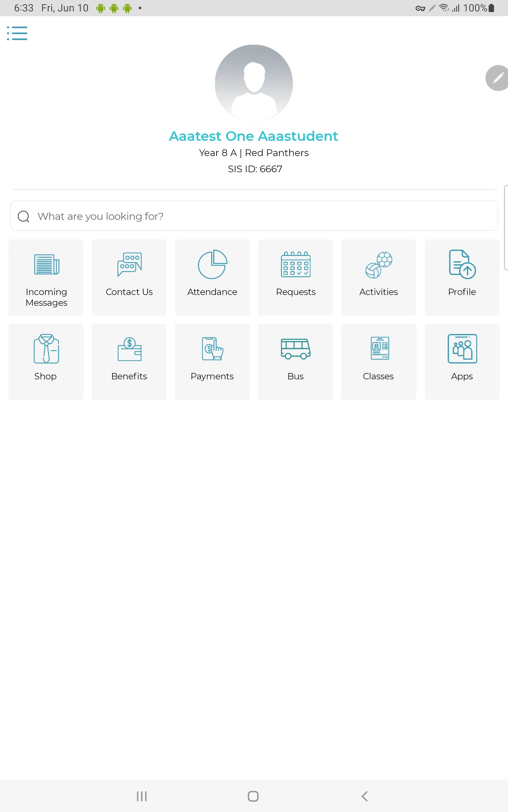Click the 'Year 8 A | Red Panthers' text

pyautogui.click(x=254, y=153)
